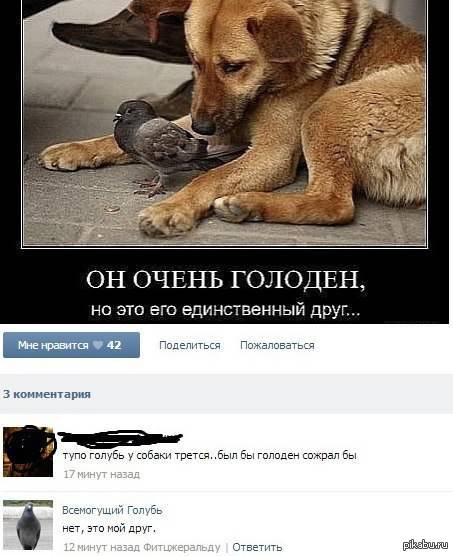Click the heart icon in like button
This screenshot has width=453, height=556.
point(97,345)
